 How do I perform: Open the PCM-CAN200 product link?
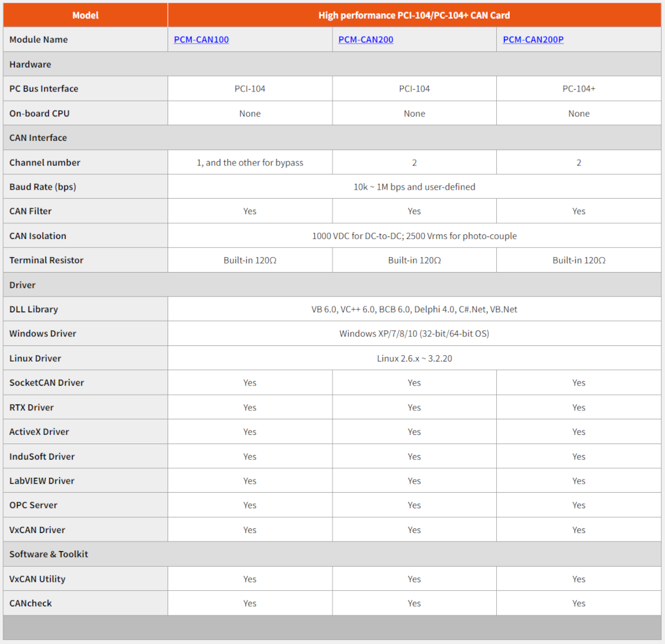366,40
